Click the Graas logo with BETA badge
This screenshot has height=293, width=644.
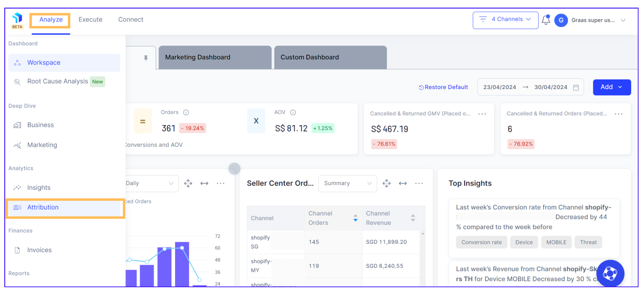click(17, 21)
